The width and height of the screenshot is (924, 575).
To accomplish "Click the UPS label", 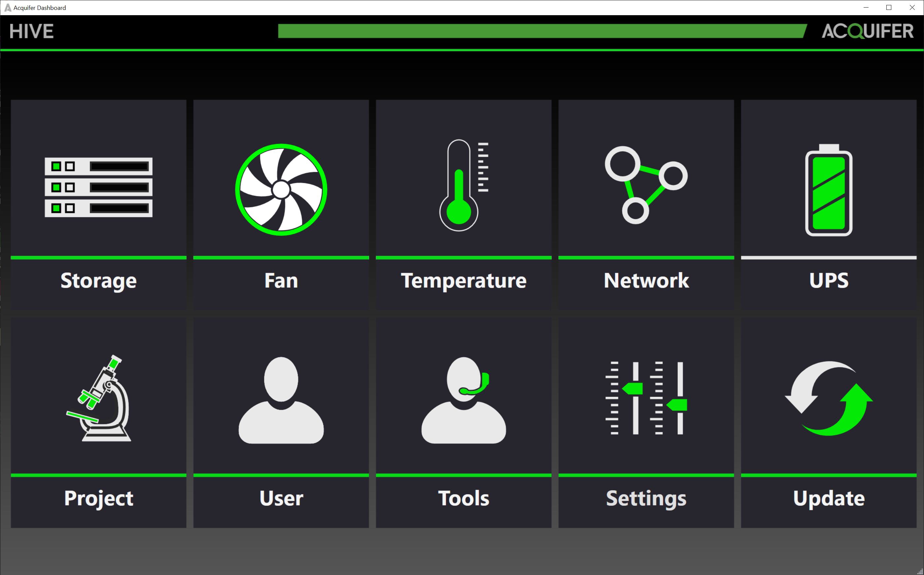I will (829, 281).
